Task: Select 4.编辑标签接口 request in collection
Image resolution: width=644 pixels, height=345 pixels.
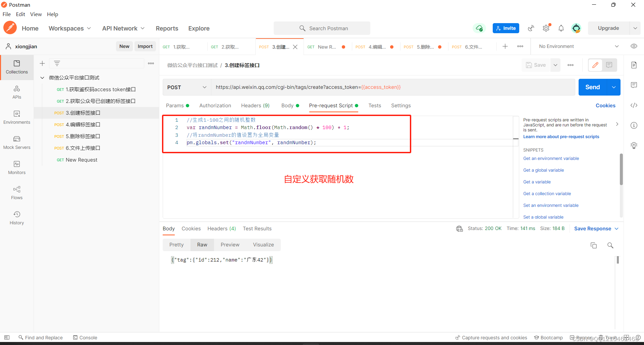Action: coord(97,125)
